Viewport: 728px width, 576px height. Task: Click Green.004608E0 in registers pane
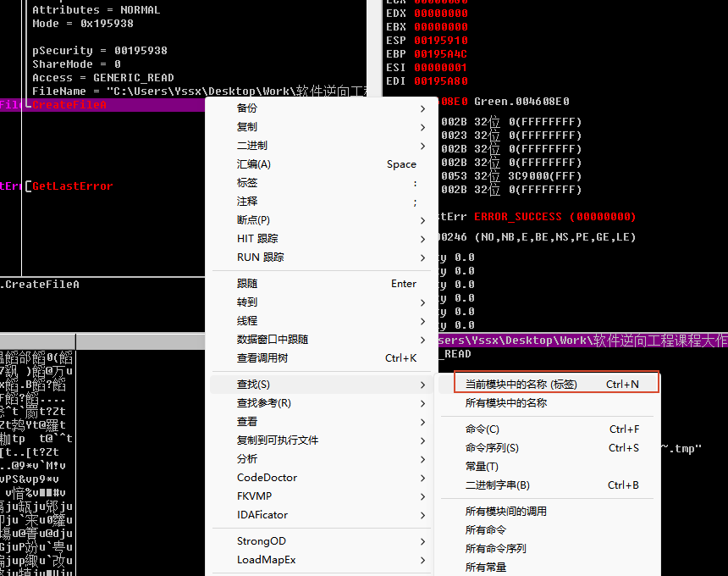(521, 102)
